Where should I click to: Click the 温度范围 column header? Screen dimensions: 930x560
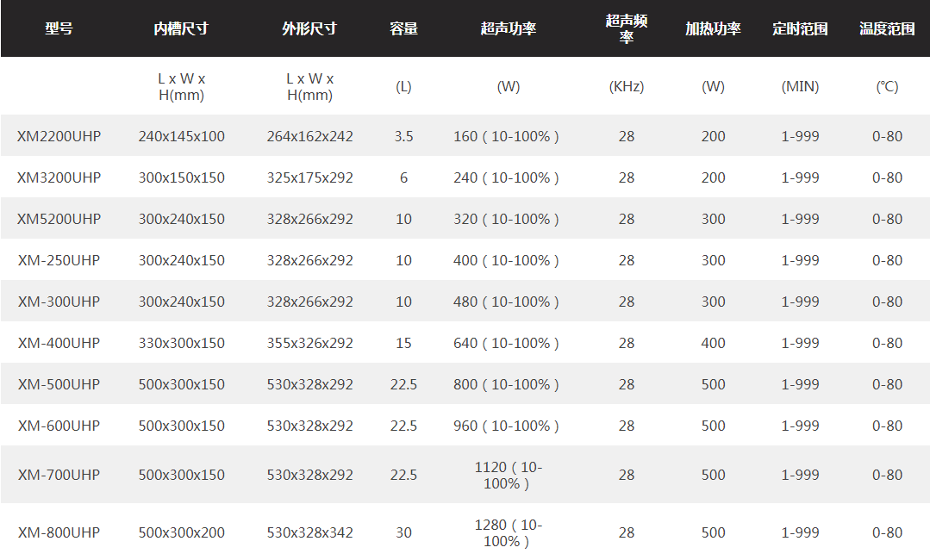click(887, 28)
